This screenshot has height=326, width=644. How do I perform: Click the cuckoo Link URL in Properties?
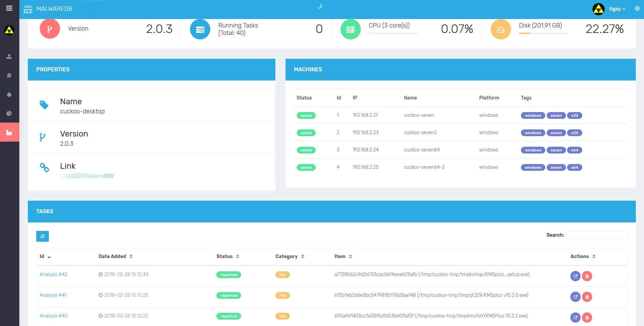87,176
